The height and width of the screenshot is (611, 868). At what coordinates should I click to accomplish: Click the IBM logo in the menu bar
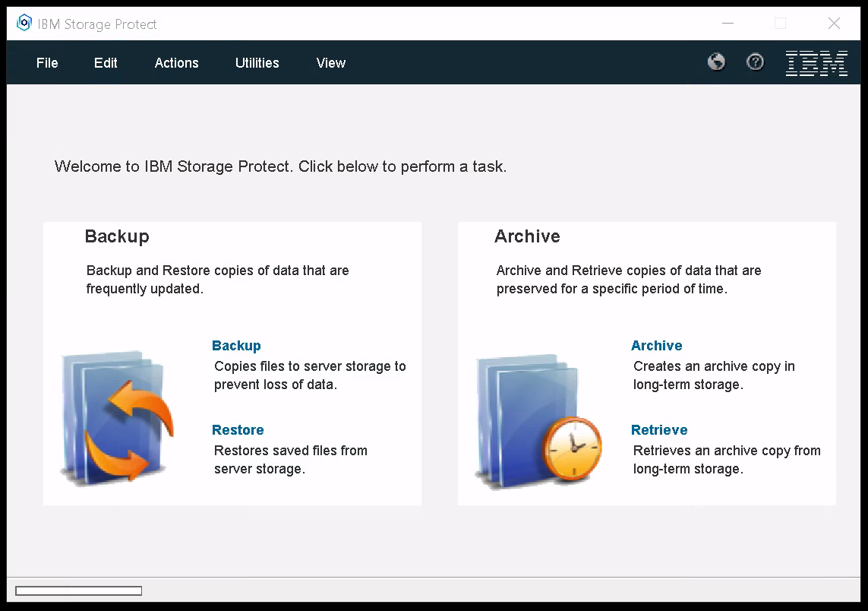pos(816,62)
